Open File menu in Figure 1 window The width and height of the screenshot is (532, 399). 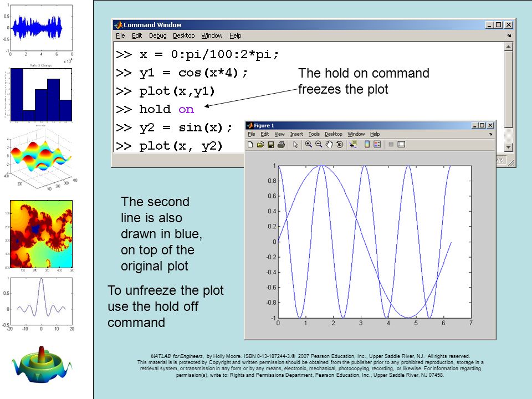click(x=252, y=134)
